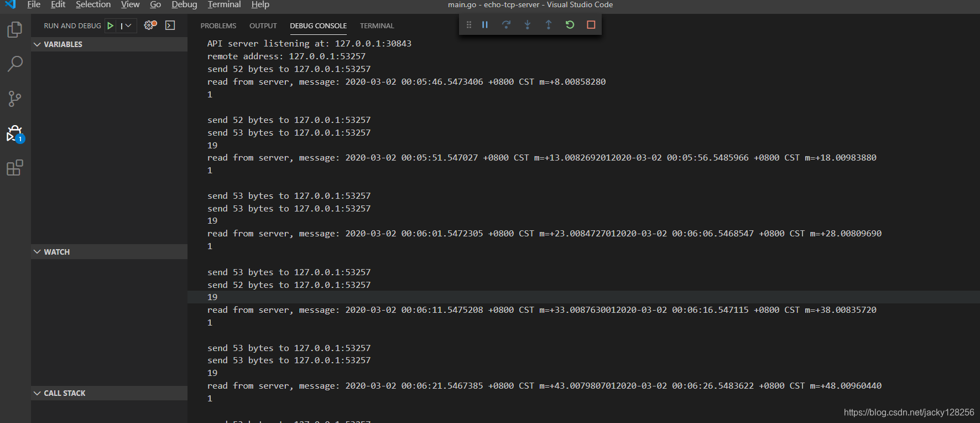Step Out in the debug toolbar
The width and height of the screenshot is (980, 423).
[x=548, y=25]
